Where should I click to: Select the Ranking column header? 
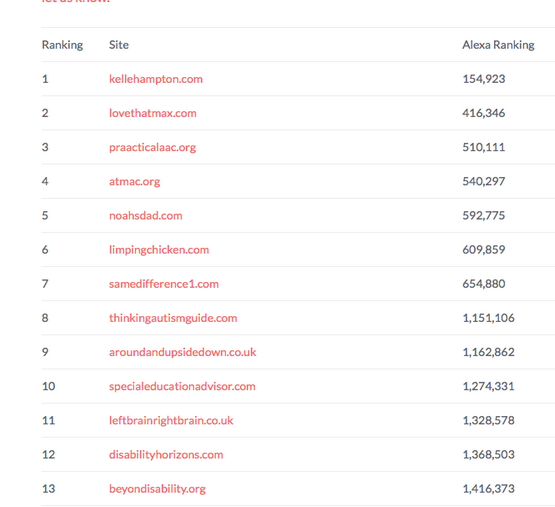pos(62,45)
